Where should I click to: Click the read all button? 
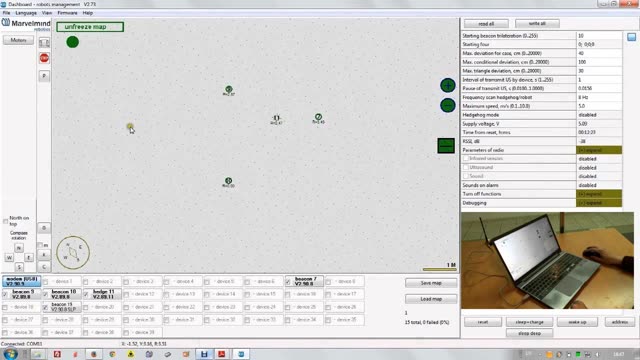click(486, 24)
